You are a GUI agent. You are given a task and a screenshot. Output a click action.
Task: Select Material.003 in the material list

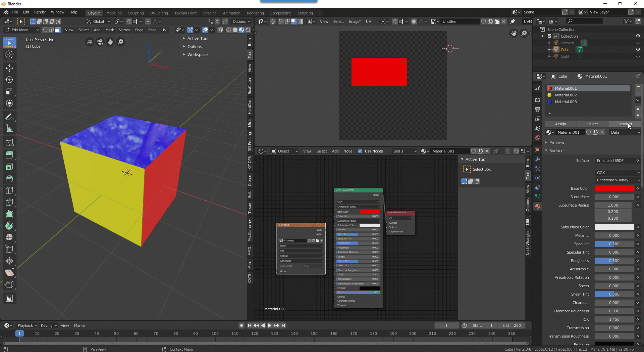coord(588,102)
